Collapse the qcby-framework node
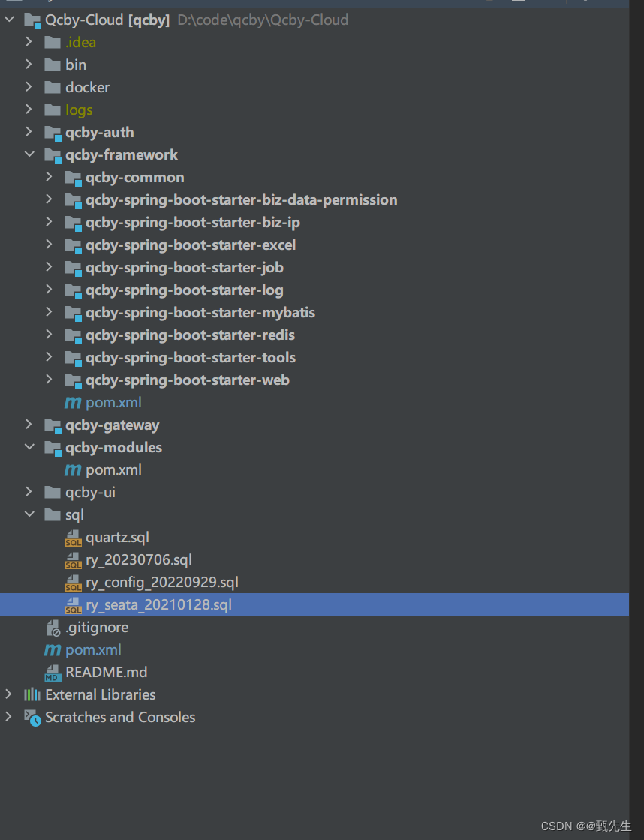 (x=29, y=154)
